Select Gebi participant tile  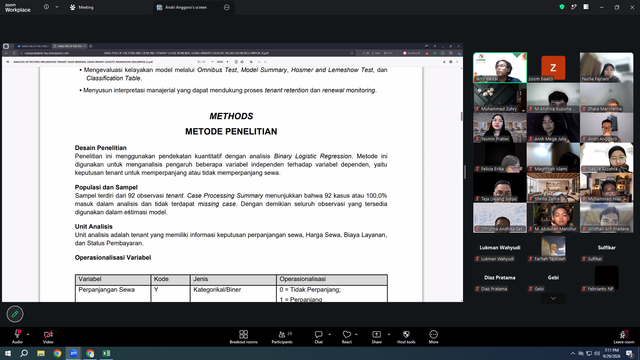553,278
